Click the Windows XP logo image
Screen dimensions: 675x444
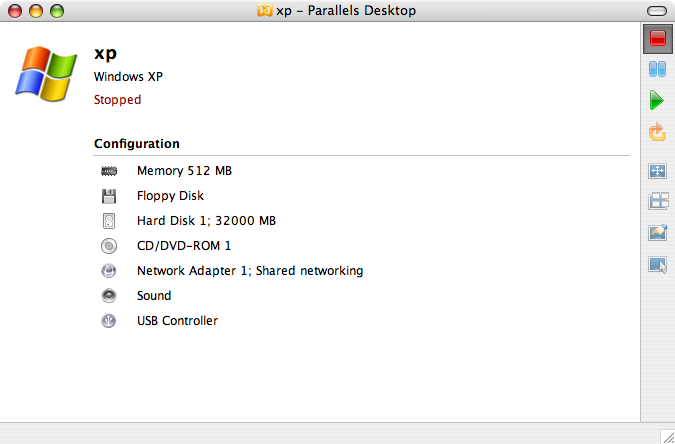pyautogui.click(x=46, y=74)
